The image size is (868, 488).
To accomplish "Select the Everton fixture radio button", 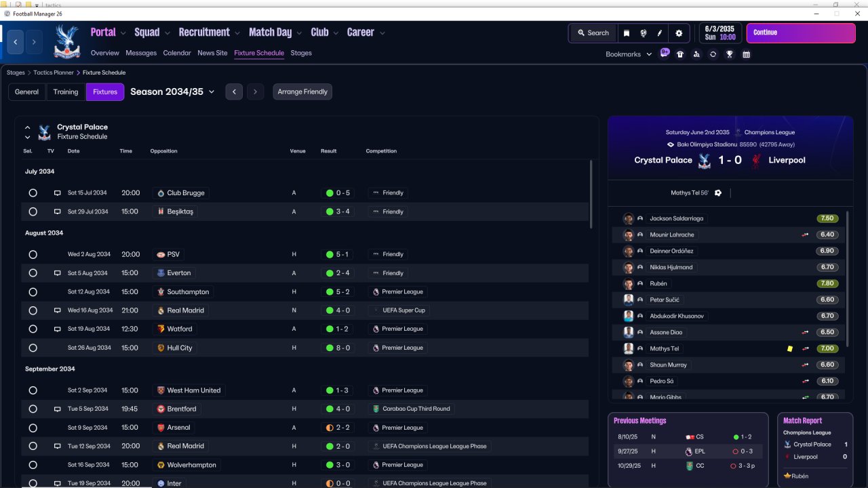I will click(x=33, y=273).
